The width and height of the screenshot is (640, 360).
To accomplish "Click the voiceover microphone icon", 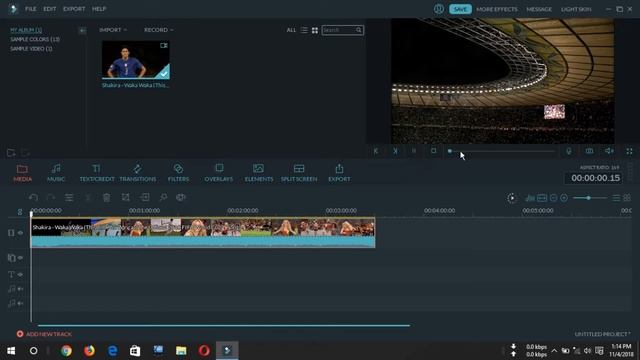I will coord(569,151).
